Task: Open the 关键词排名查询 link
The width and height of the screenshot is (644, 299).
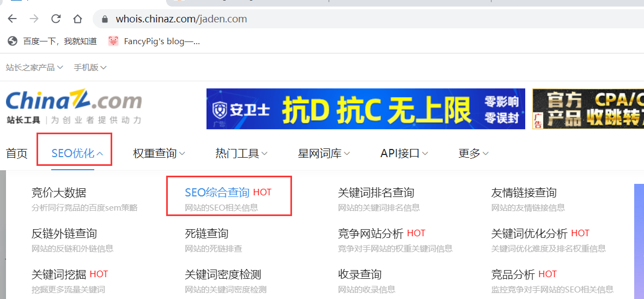Action: pyautogui.click(x=376, y=192)
